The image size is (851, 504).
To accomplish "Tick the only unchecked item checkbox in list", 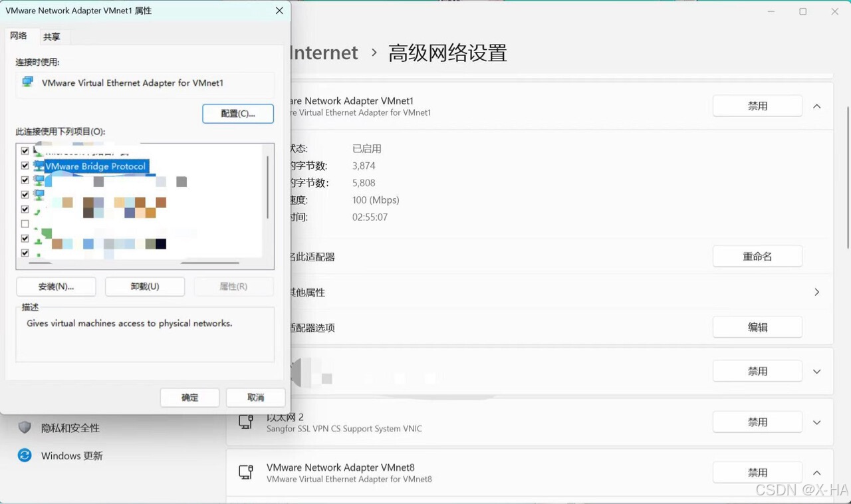I will 25,224.
